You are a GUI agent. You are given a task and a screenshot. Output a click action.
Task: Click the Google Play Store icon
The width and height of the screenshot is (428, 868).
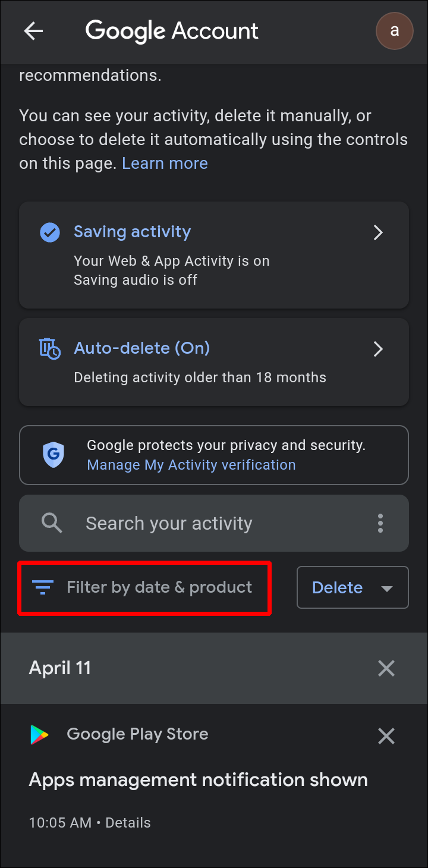tap(40, 735)
